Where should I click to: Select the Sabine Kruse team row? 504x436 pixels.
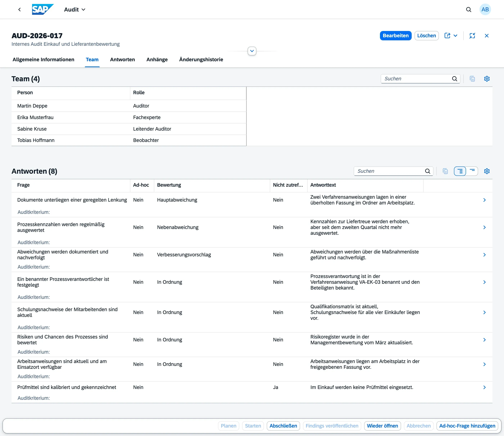pos(129,129)
